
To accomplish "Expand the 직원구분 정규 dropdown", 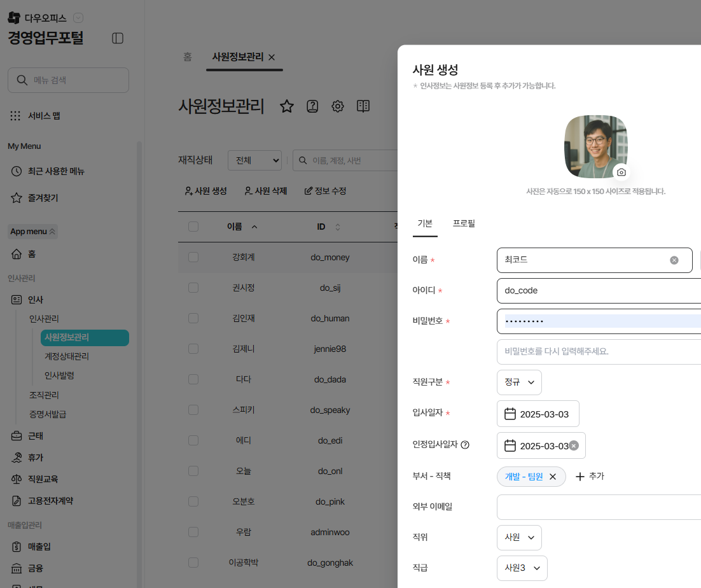I will [519, 382].
